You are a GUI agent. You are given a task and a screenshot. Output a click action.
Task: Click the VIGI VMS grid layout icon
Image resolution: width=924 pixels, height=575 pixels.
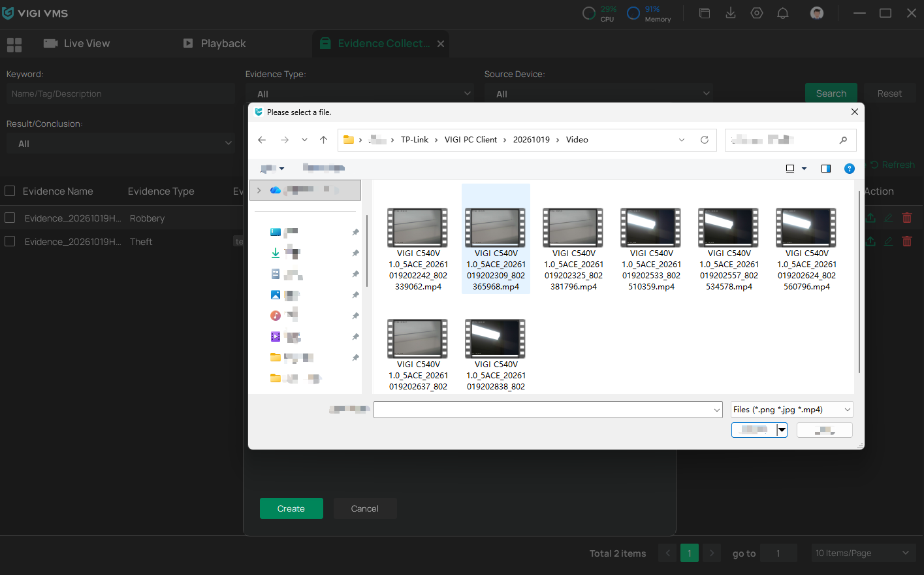[x=14, y=44]
